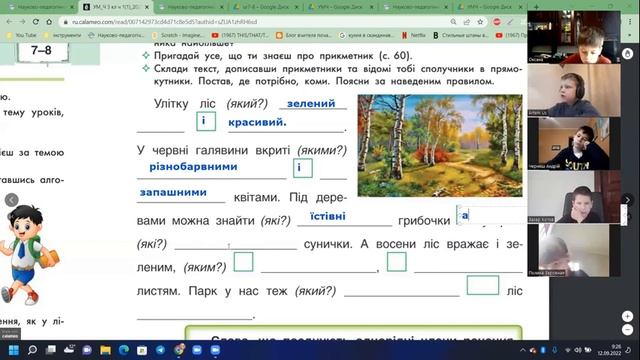Open a new browser tab with plus

coord(536,7)
